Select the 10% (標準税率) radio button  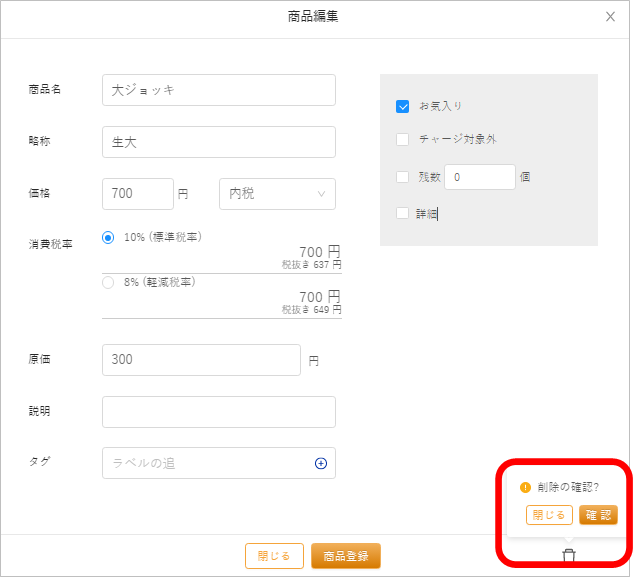[x=108, y=238]
